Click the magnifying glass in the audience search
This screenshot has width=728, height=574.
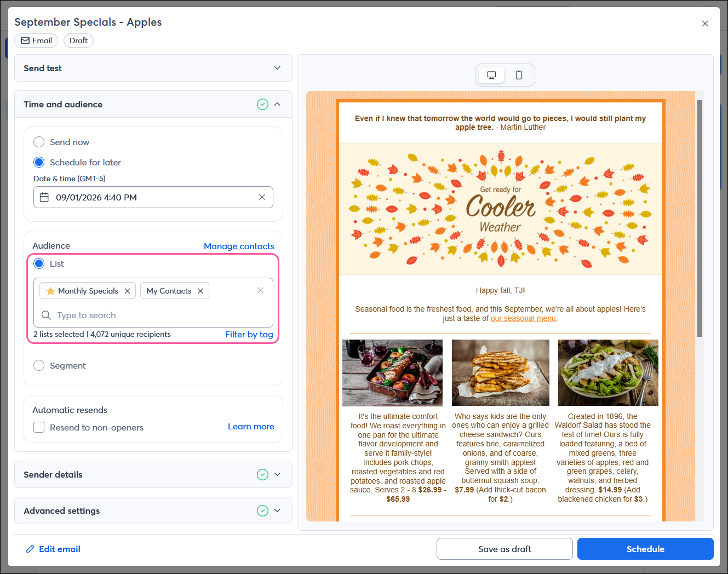click(x=46, y=315)
